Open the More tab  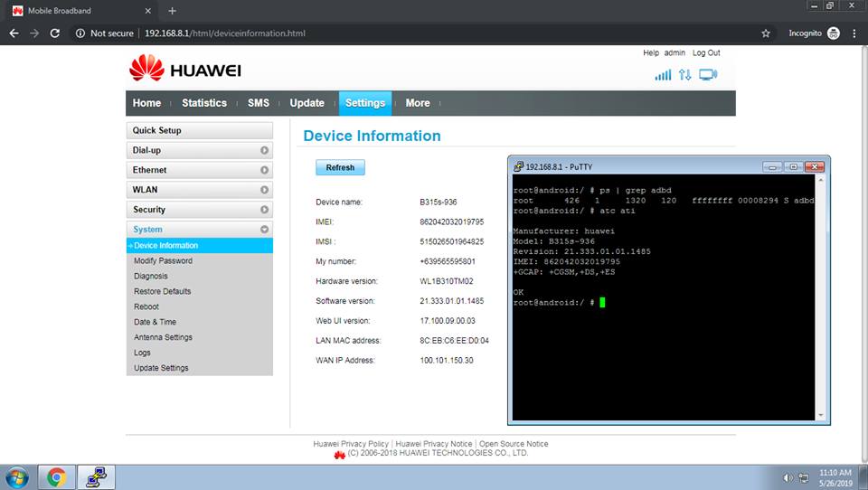(418, 103)
